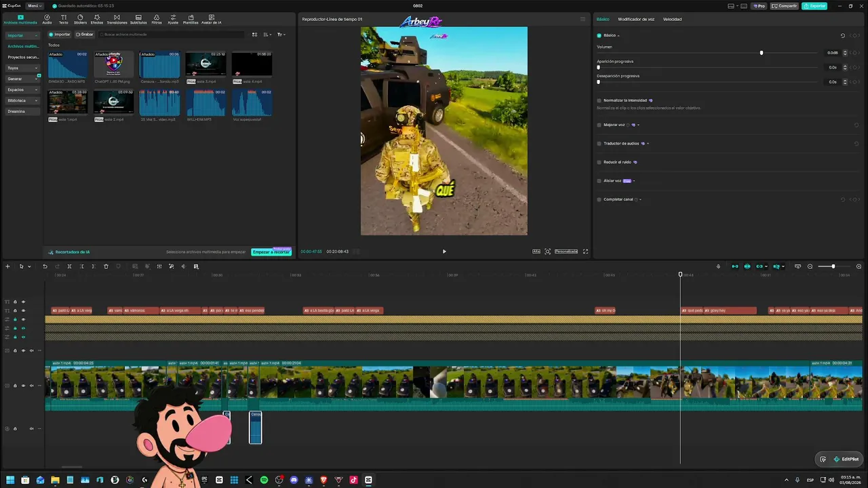Toggle the Básico checkbox
The image size is (868, 488).
click(x=599, y=35)
